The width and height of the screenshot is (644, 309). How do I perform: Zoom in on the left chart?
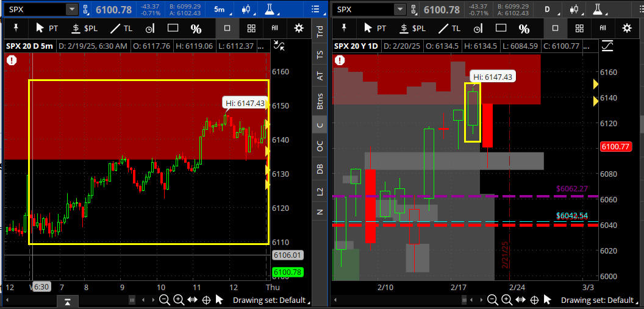(178, 300)
